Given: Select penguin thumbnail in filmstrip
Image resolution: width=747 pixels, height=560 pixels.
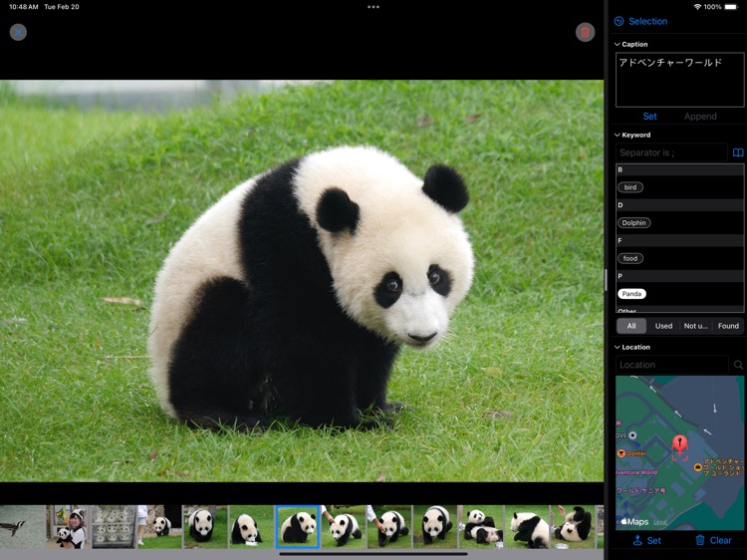Looking at the screenshot, I should (22, 527).
